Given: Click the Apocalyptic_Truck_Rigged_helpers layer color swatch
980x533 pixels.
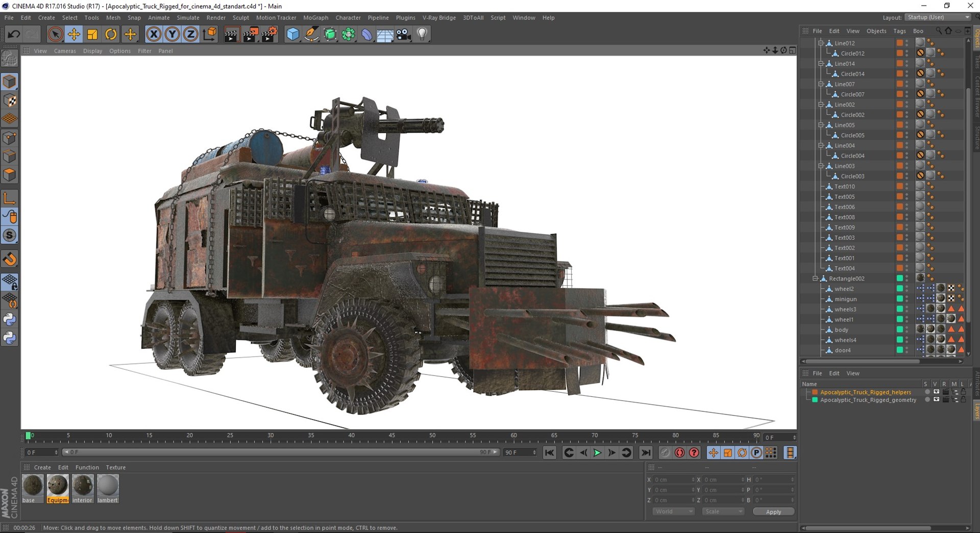Looking at the screenshot, I should (x=815, y=392).
